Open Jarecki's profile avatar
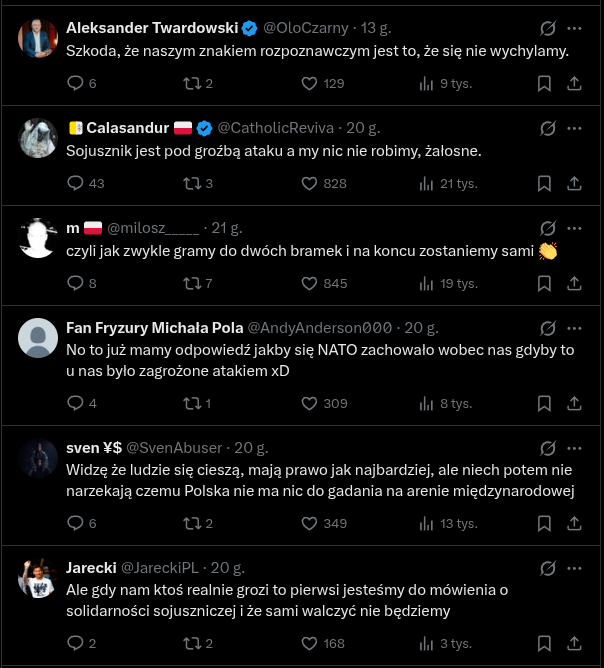This screenshot has width=604, height=668. click(x=37, y=578)
